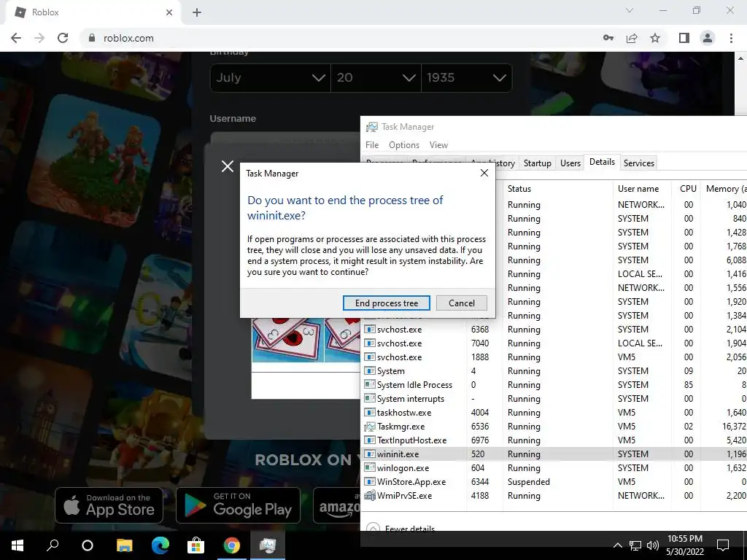
Task: Switch to the Users tab
Action: 570,163
